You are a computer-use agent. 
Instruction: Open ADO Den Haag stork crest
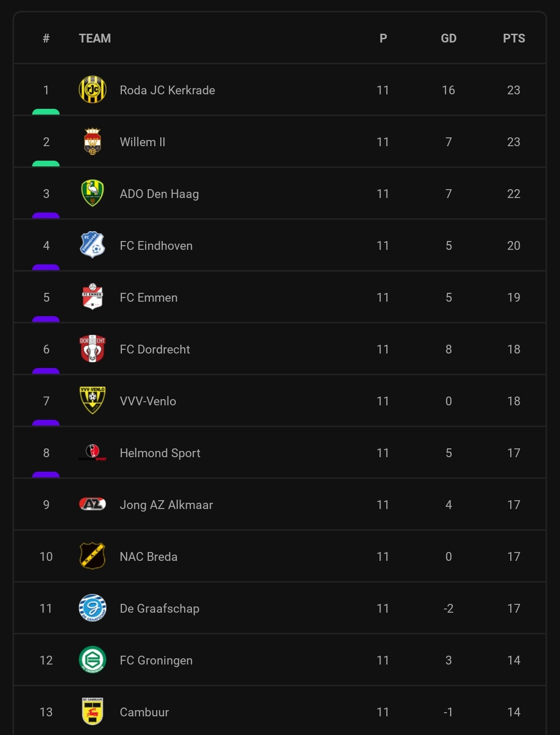tap(92, 193)
